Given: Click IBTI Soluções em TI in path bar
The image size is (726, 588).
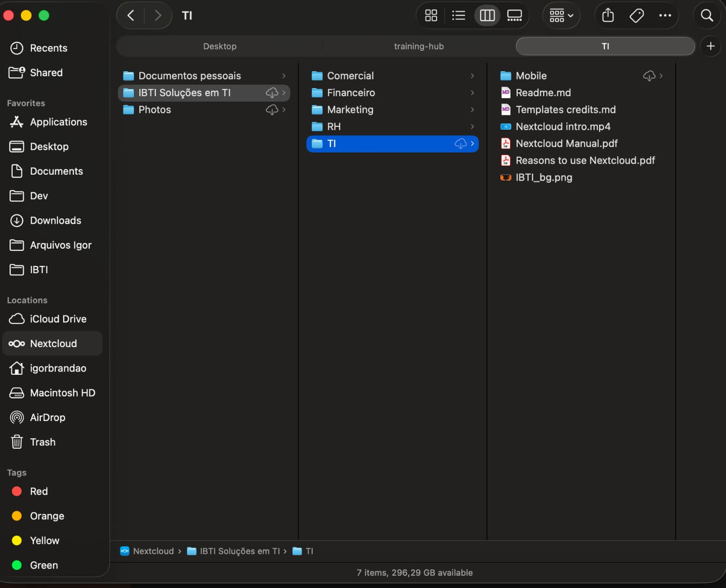Looking at the screenshot, I should (x=234, y=551).
